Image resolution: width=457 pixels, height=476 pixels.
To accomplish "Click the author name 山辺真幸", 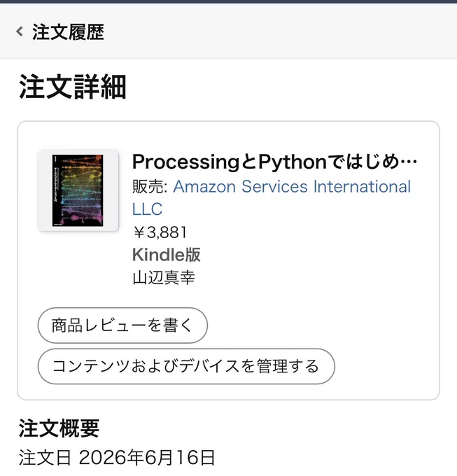I will 164,277.
